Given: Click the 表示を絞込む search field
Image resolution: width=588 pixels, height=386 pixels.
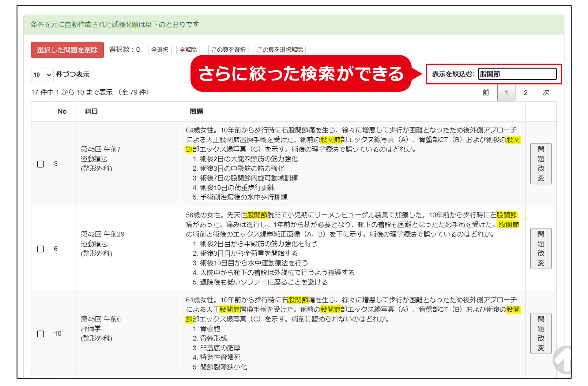Looking at the screenshot, I should pyautogui.click(x=517, y=74).
